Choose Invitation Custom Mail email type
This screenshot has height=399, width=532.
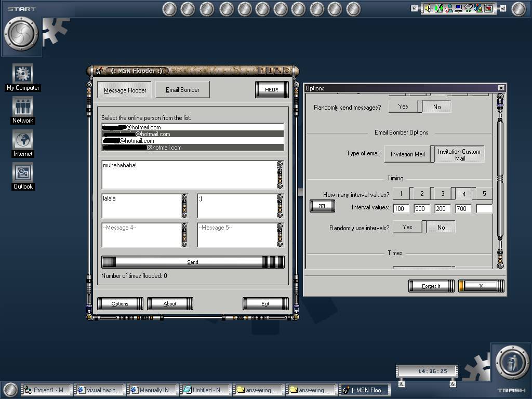459,155
